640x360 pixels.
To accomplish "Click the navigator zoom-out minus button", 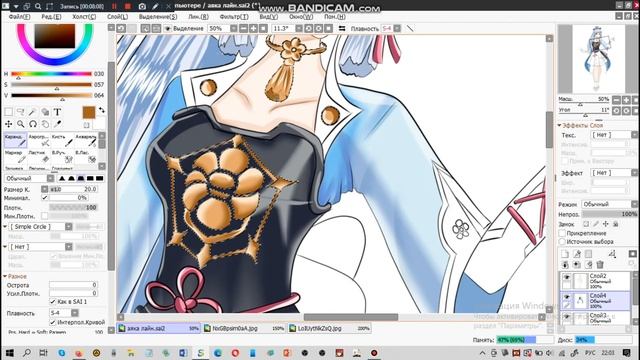I will [x=616, y=100].
